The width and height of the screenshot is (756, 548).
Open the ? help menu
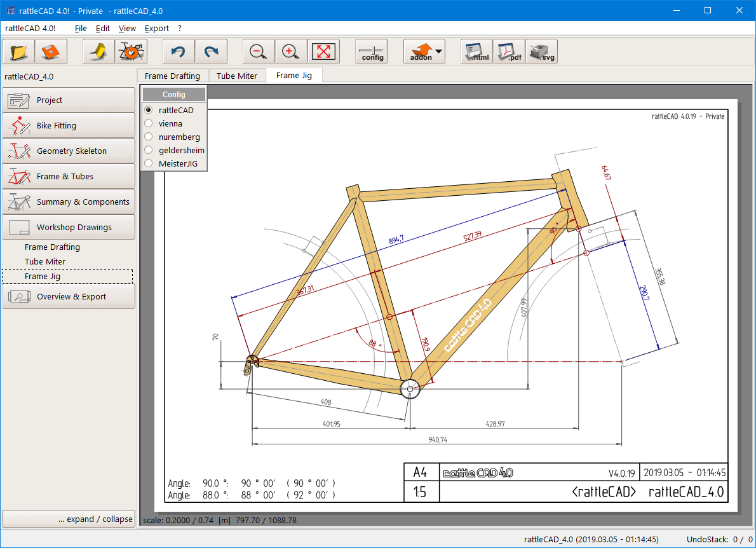(x=180, y=29)
